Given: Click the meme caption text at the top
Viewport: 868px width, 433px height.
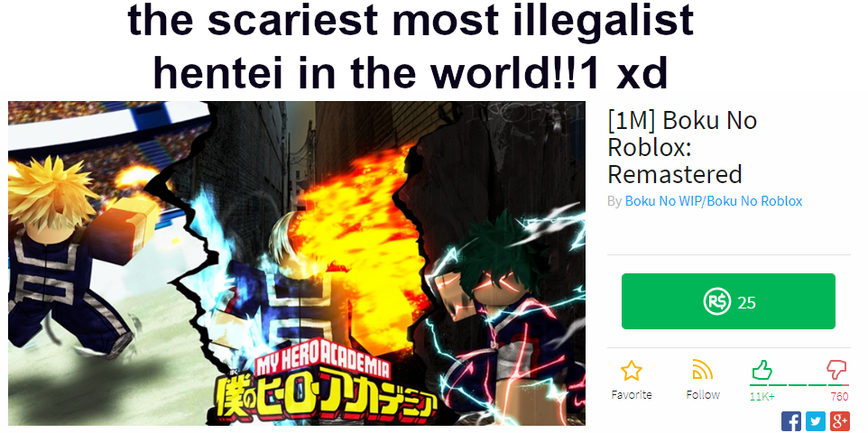Looking at the screenshot, I should (411, 47).
